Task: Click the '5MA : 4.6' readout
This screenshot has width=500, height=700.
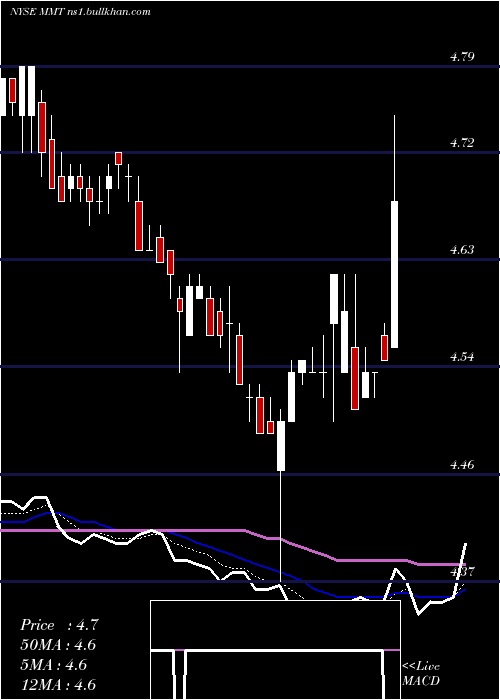Action: [54, 665]
